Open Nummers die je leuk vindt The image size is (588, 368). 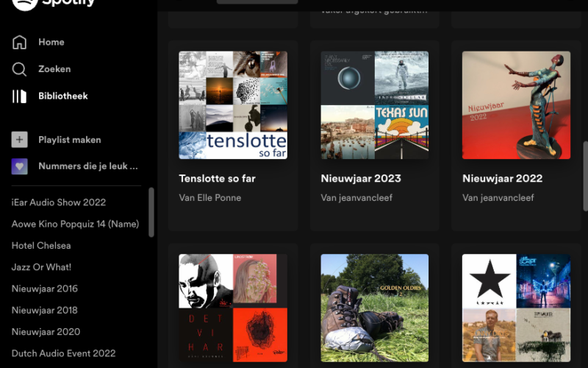[x=88, y=166]
